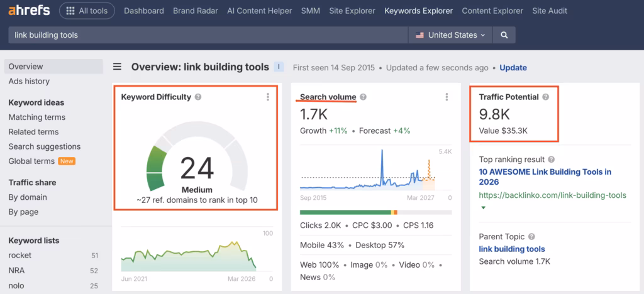
Task: Click the New badge by Global terms
Action: pyautogui.click(x=67, y=161)
